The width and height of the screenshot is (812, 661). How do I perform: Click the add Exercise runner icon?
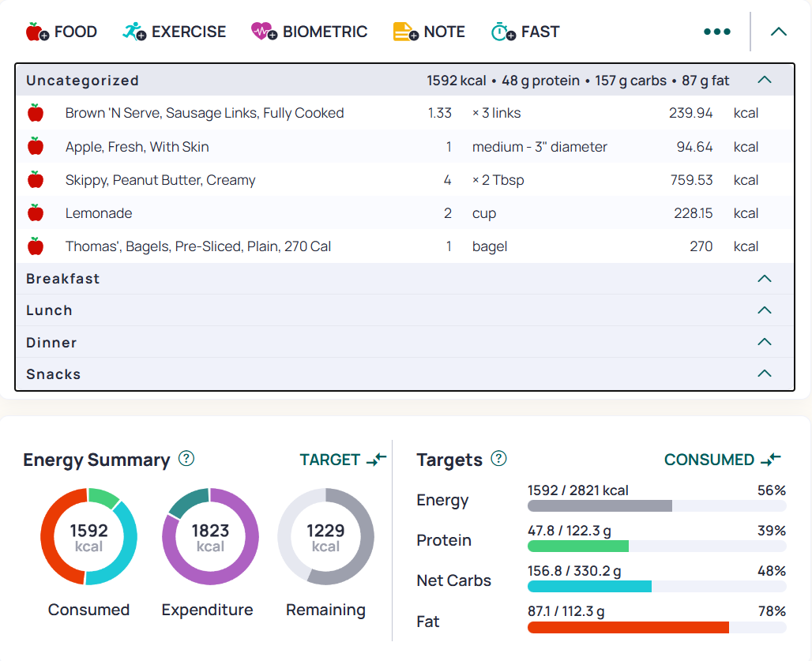coord(134,32)
